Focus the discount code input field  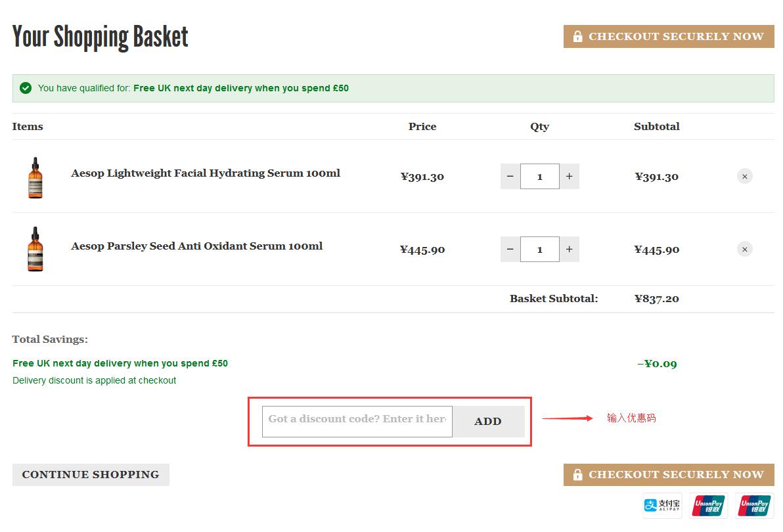pos(357,422)
